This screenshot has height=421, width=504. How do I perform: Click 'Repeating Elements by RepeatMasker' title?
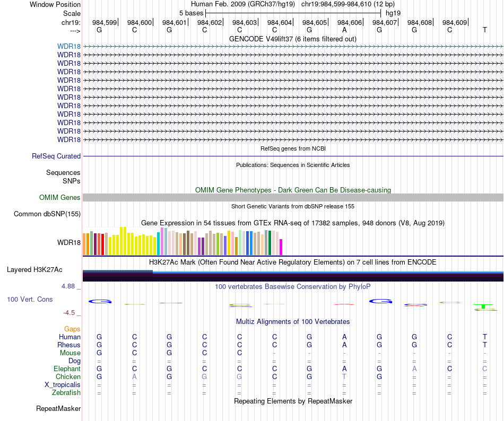pos(293,401)
